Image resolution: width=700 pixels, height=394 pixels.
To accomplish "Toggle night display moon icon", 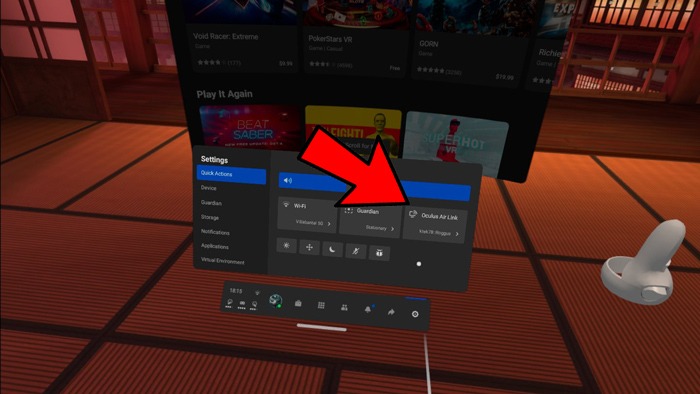I will point(333,250).
